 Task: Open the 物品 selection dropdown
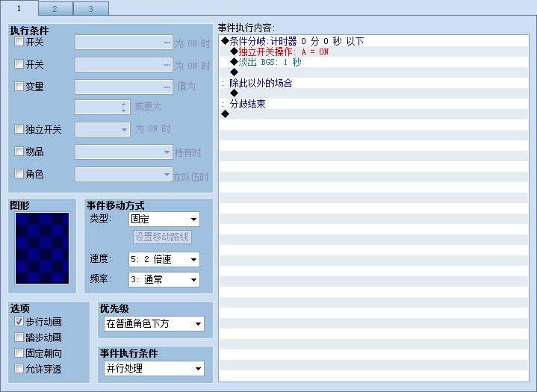(124, 152)
